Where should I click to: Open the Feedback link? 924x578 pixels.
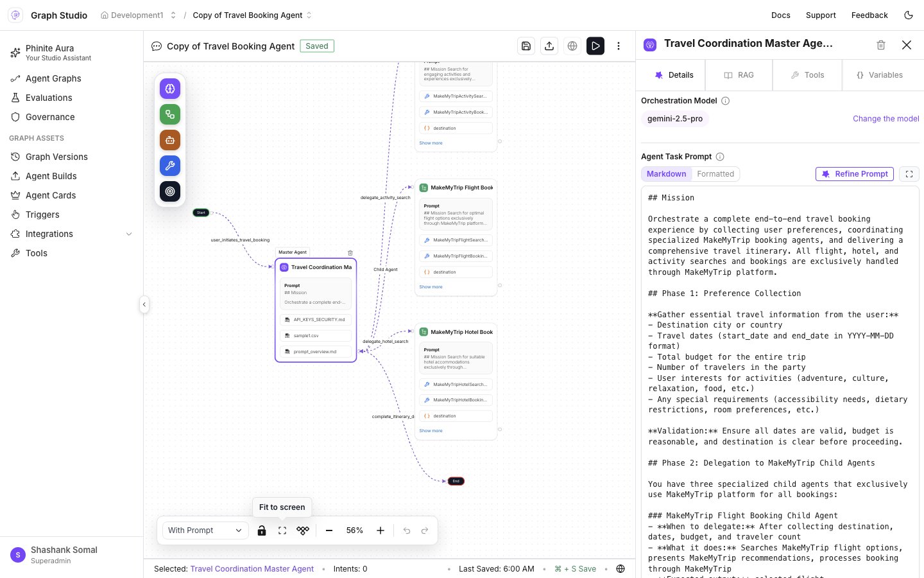(869, 15)
